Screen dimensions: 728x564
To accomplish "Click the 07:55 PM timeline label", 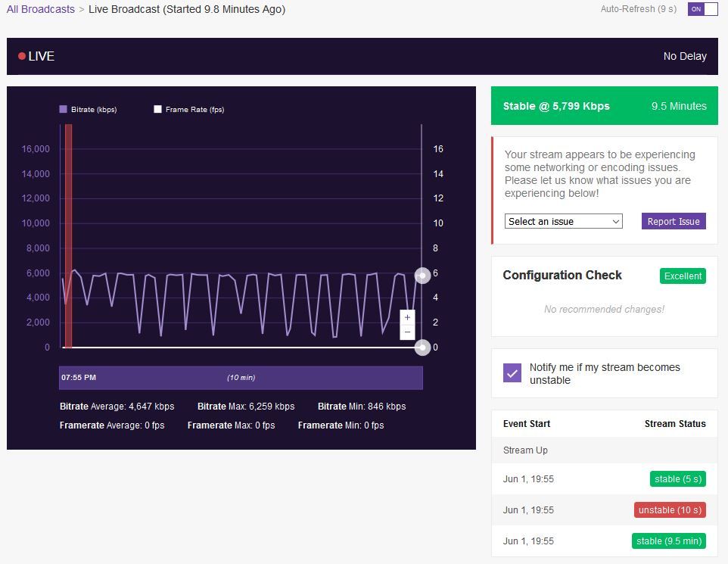I will (79, 378).
